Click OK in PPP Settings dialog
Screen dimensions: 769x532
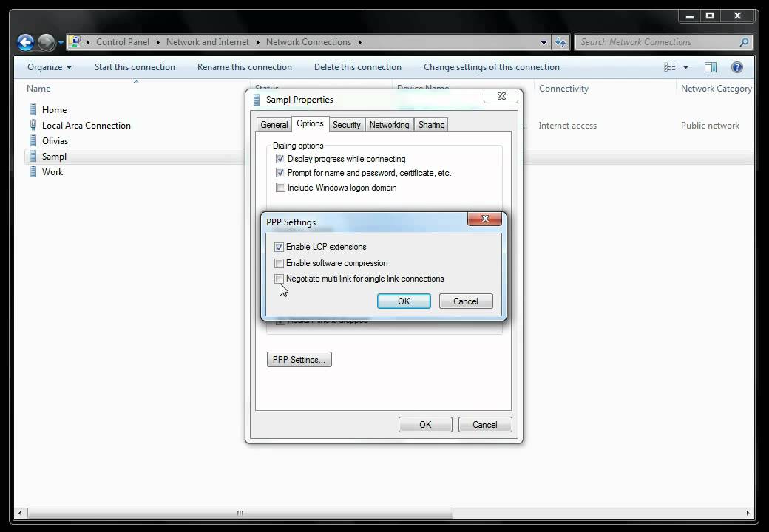click(404, 301)
